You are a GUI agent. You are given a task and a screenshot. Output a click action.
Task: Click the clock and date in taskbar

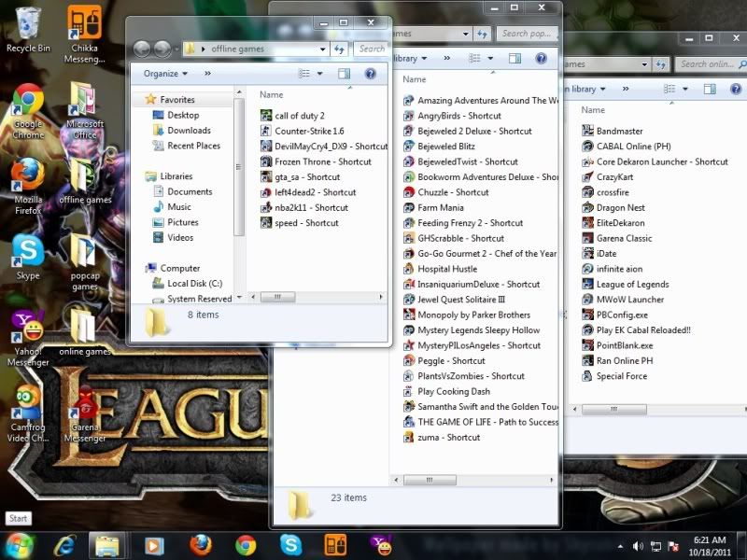tap(710, 546)
